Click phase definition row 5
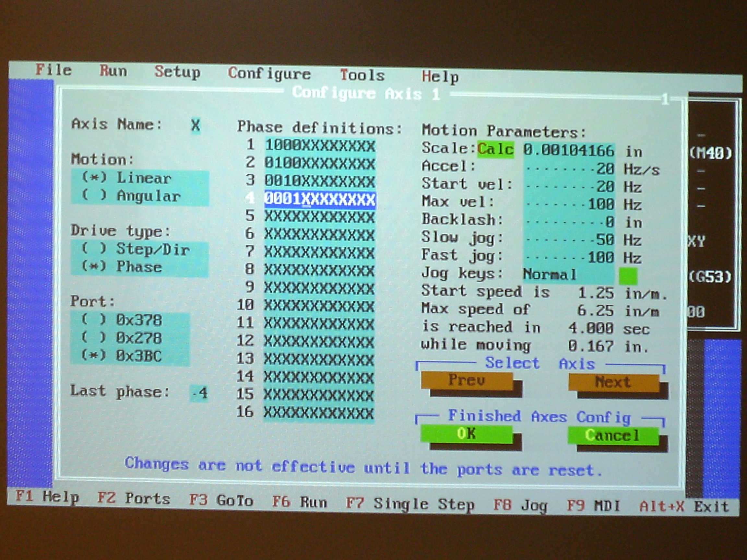 click(319, 217)
